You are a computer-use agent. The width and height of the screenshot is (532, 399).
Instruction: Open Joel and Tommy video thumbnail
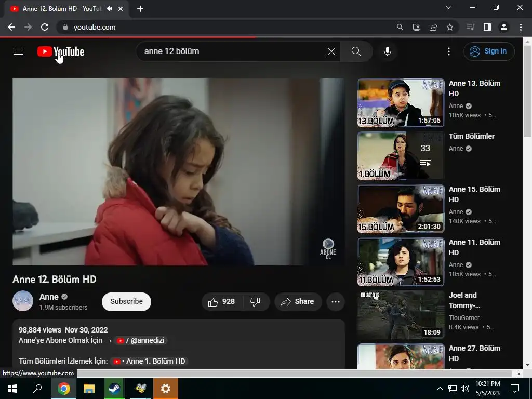click(401, 314)
